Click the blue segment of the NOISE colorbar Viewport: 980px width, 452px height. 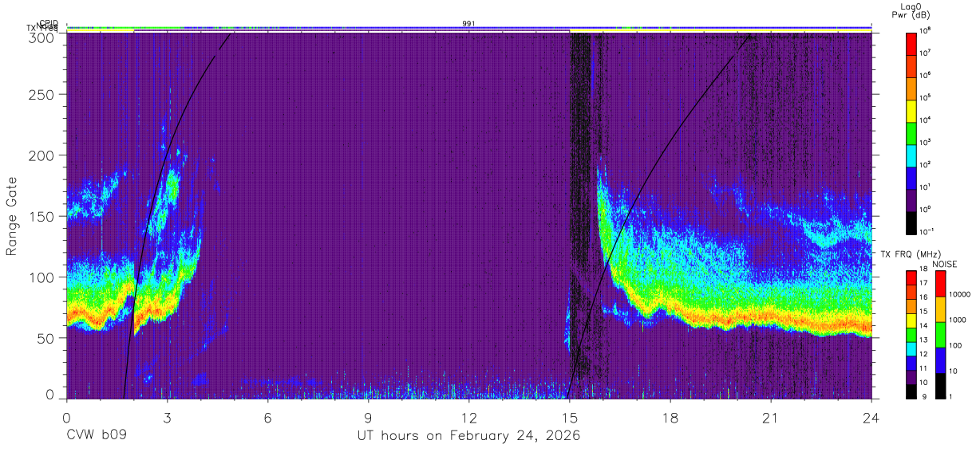coord(939,360)
